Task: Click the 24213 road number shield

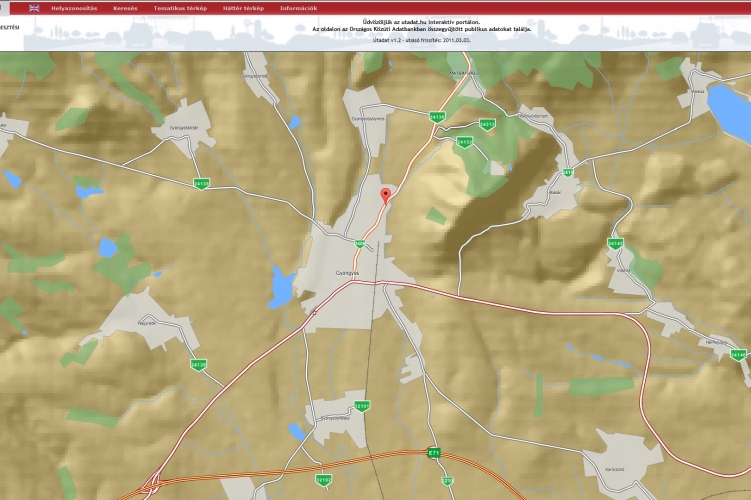Action: click(x=487, y=124)
